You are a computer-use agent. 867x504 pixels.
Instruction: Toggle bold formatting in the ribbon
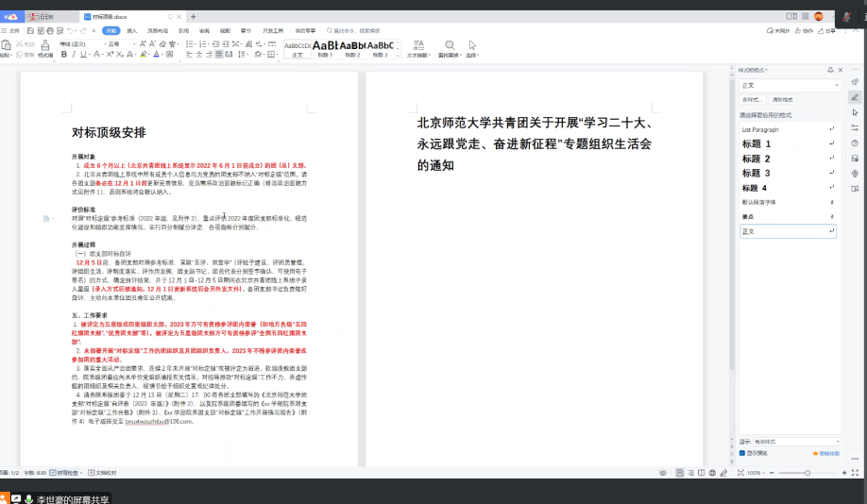pyautogui.click(x=63, y=55)
